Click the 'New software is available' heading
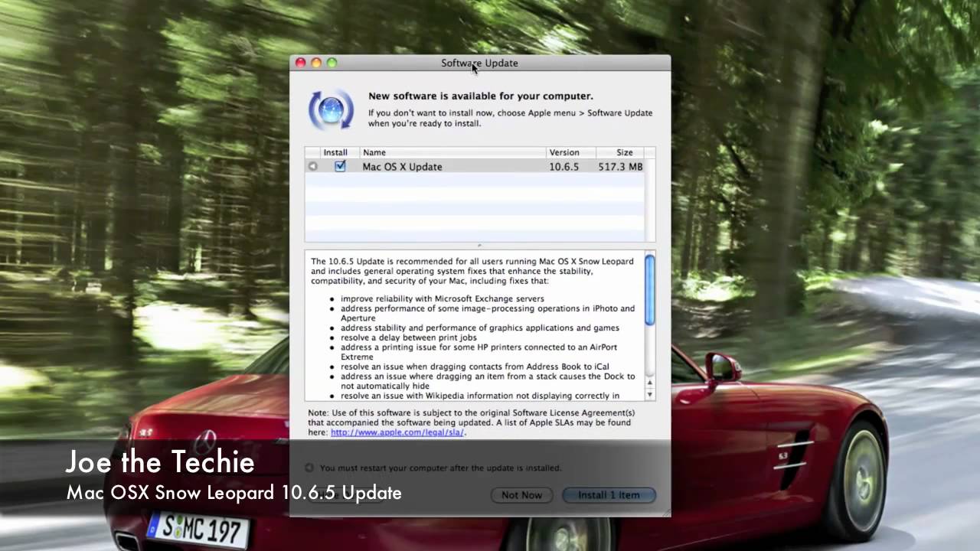 point(481,96)
